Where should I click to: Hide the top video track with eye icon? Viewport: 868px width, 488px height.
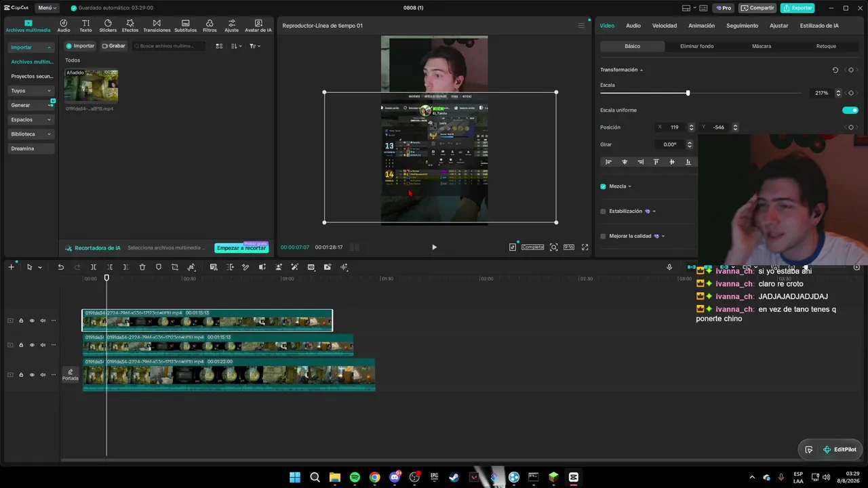tap(32, 321)
